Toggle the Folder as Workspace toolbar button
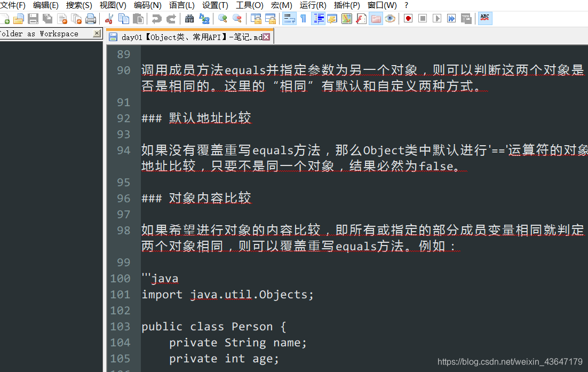This screenshot has width=588, height=372. point(376,18)
